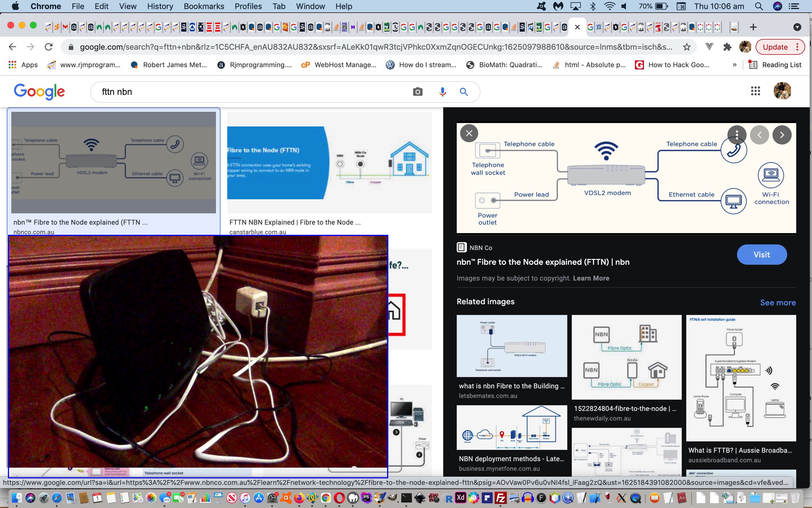
Task: Open the Window menu
Action: pyautogui.click(x=310, y=6)
